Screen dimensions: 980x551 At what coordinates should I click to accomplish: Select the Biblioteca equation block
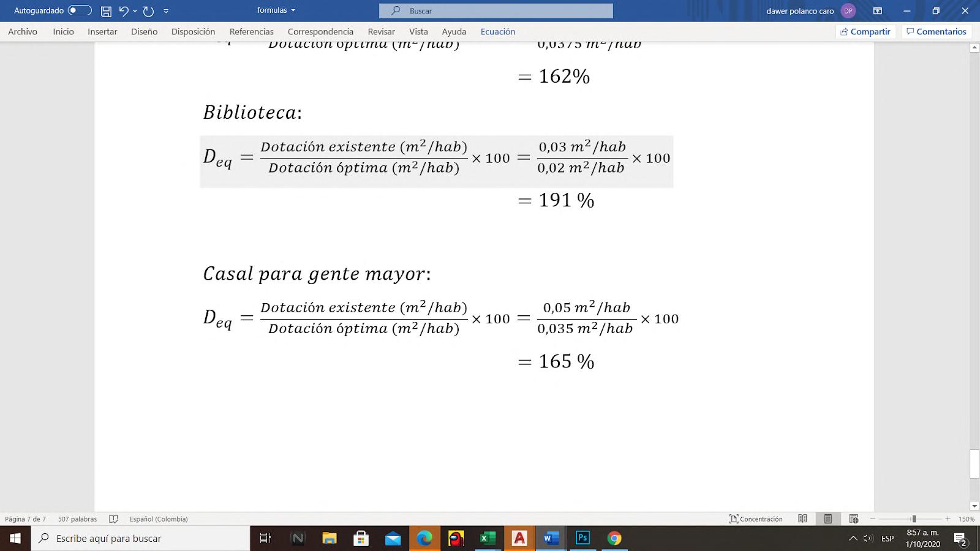(x=436, y=161)
